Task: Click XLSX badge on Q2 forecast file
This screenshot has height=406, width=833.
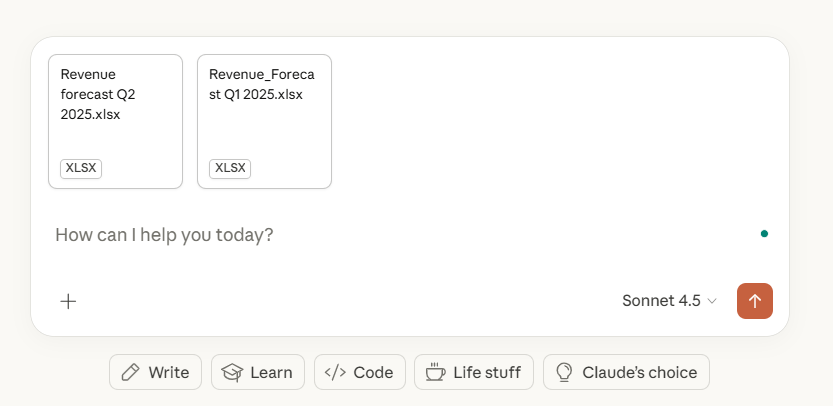Action: point(81,168)
